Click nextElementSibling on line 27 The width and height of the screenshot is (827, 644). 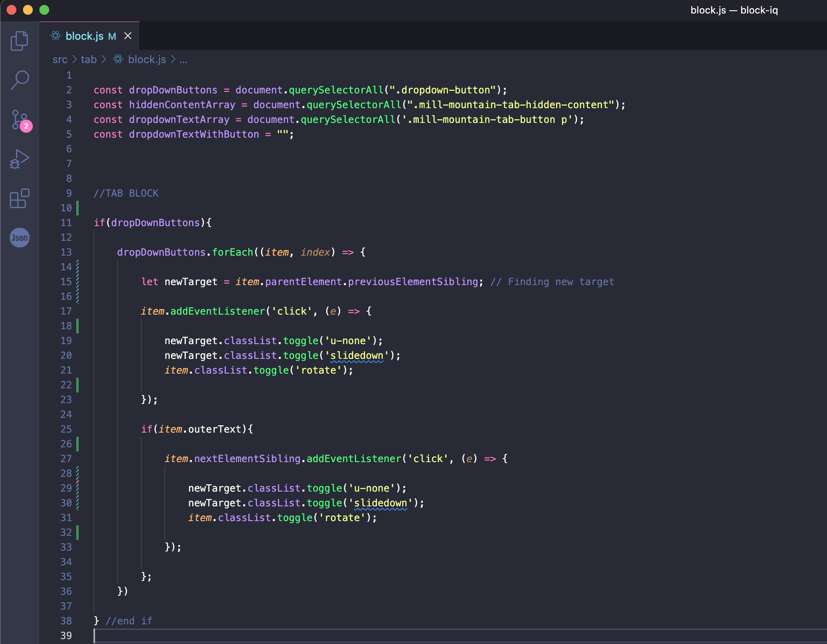pos(247,459)
